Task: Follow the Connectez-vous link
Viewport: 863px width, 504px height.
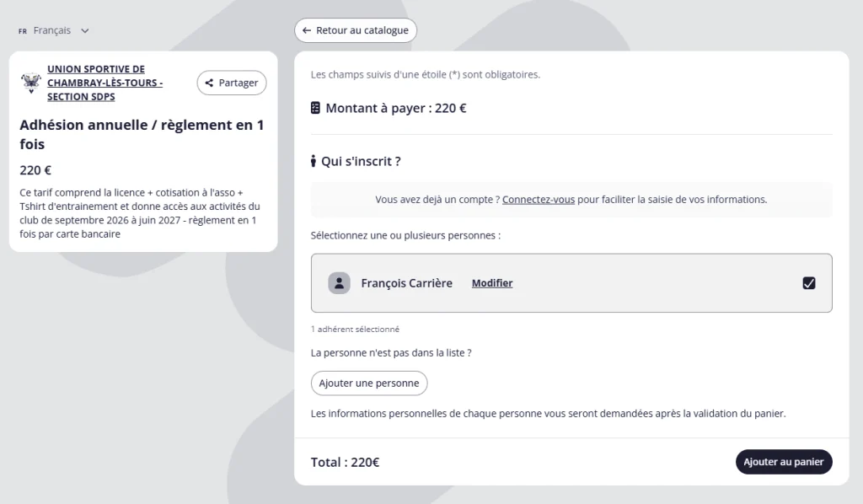Action: pyautogui.click(x=539, y=199)
